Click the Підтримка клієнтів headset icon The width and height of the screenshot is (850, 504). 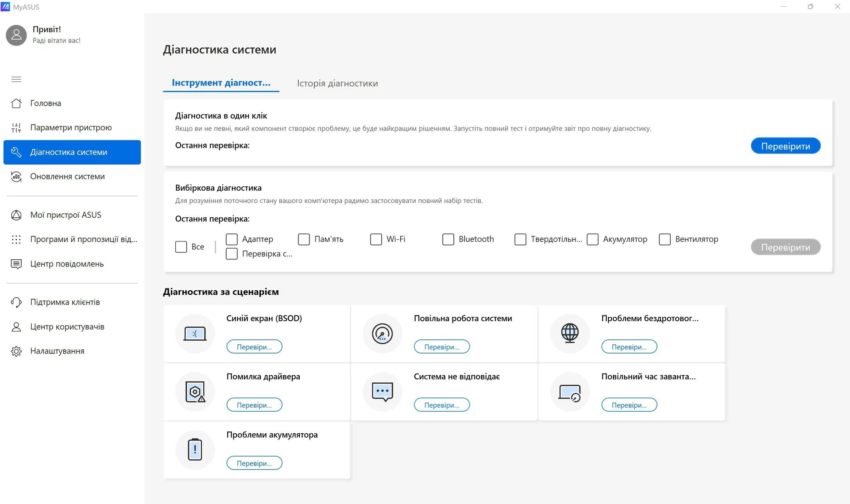tap(16, 302)
